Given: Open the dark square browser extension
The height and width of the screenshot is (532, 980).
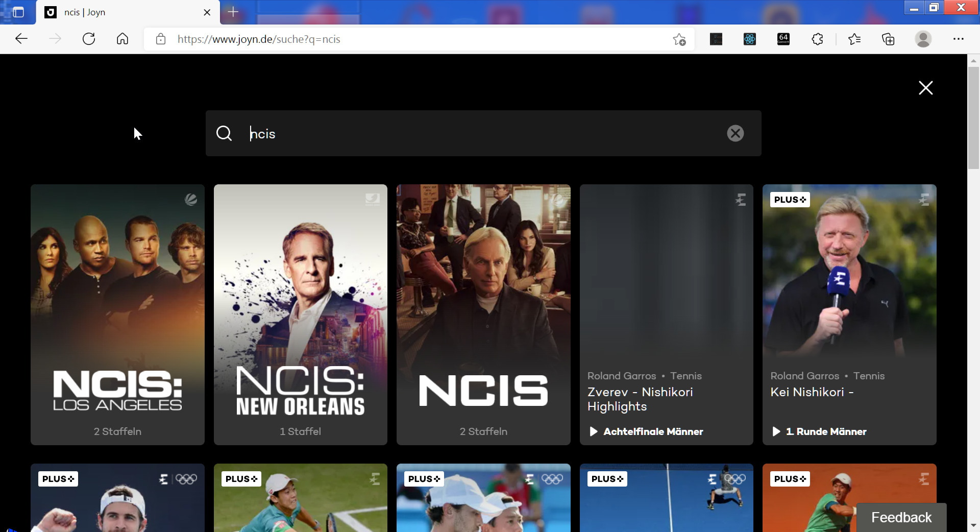Looking at the screenshot, I should pyautogui.click(x=716, y=39).
